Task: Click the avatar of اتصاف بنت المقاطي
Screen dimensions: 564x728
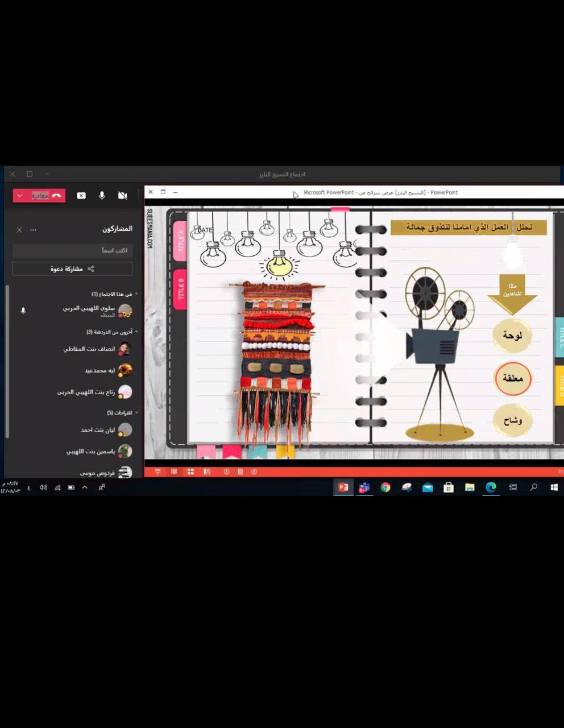Action: pyautogui.click(x=125, y=349)
